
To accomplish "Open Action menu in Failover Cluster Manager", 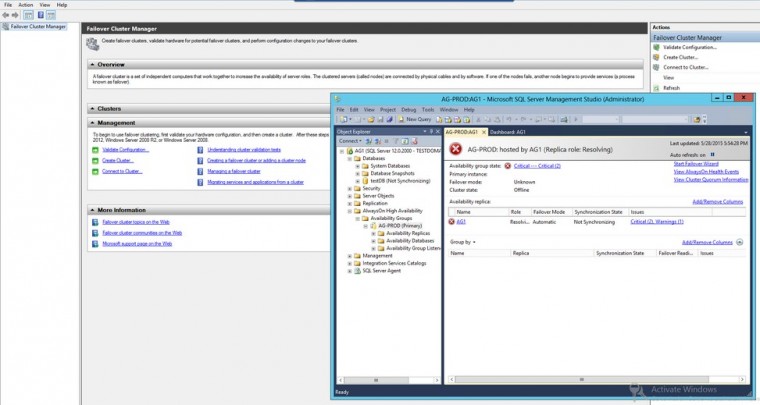I will coord(26,5).
